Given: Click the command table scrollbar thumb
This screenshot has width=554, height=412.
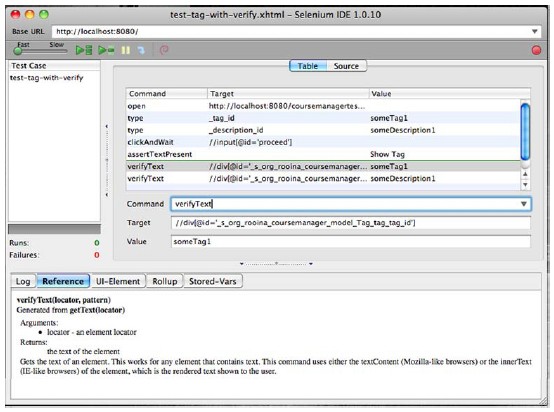Looking at the screenshot, I should click(x=525, y=131).
